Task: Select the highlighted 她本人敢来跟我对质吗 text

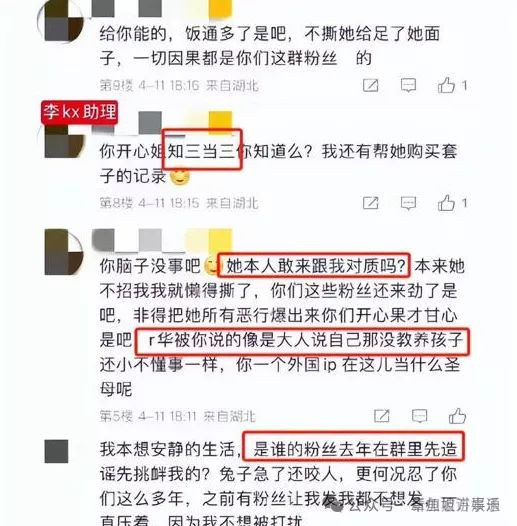Action: click(x=314, y=265)
